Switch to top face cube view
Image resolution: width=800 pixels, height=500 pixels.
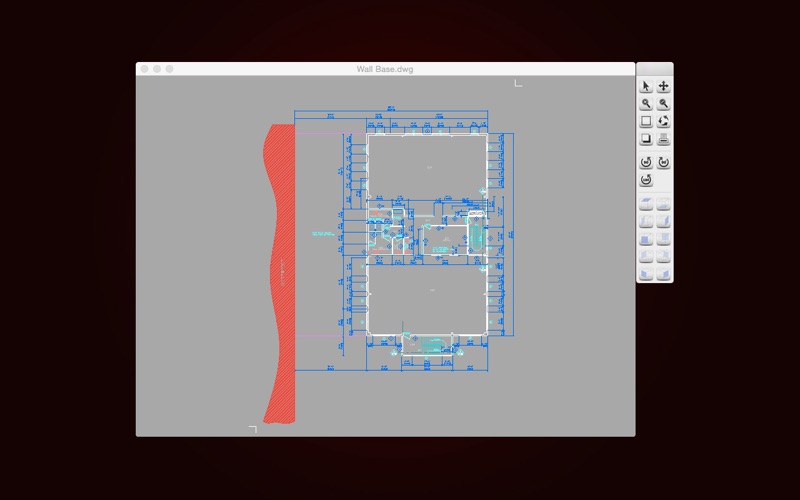point(646,204)
